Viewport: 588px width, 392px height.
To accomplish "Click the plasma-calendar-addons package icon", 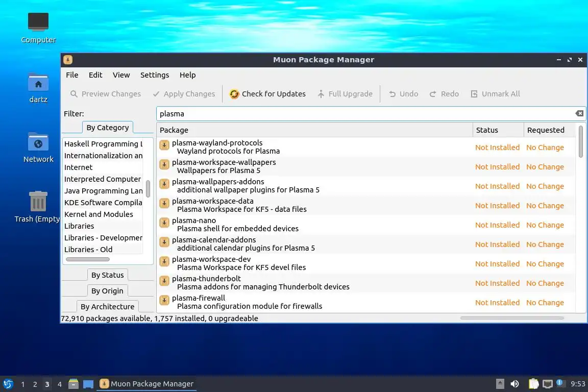I will tap(164, 242).
